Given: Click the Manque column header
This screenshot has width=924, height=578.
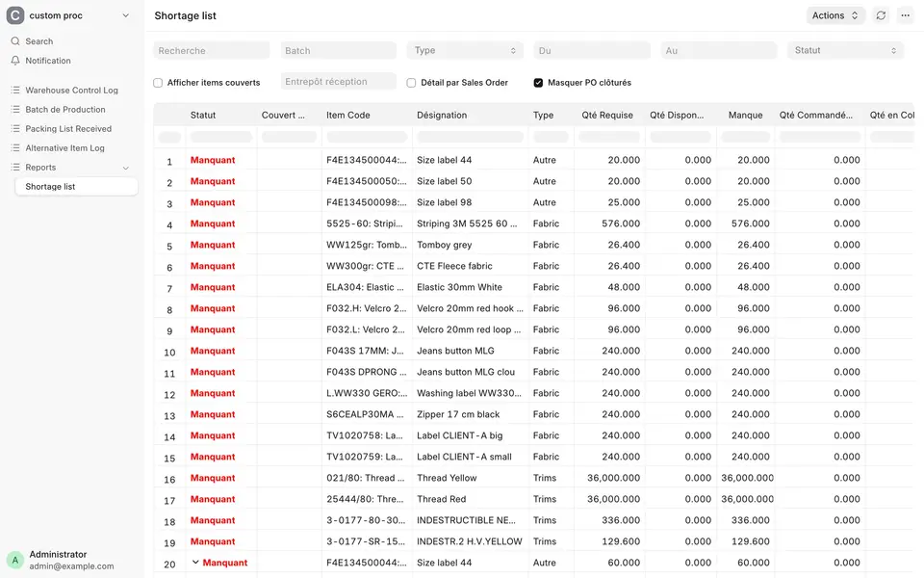Looking at the screenshot, I should coord(745,115).
